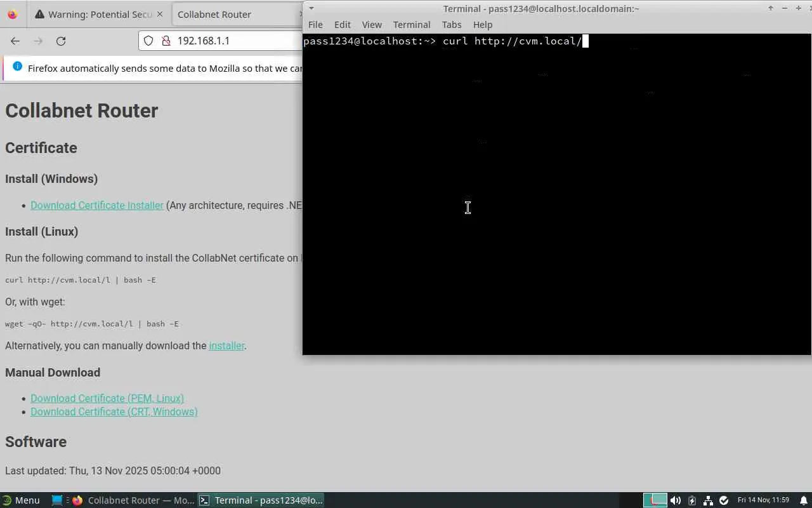This screenshot has height=508, width=812.
Task: Open the Download Certificate Installer link
Action: (97, 205)
